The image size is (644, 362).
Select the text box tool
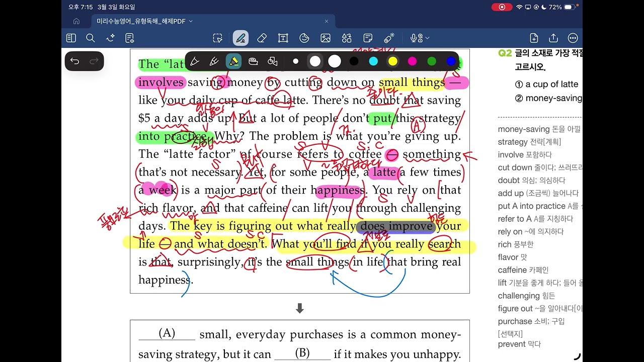[283, 38]
